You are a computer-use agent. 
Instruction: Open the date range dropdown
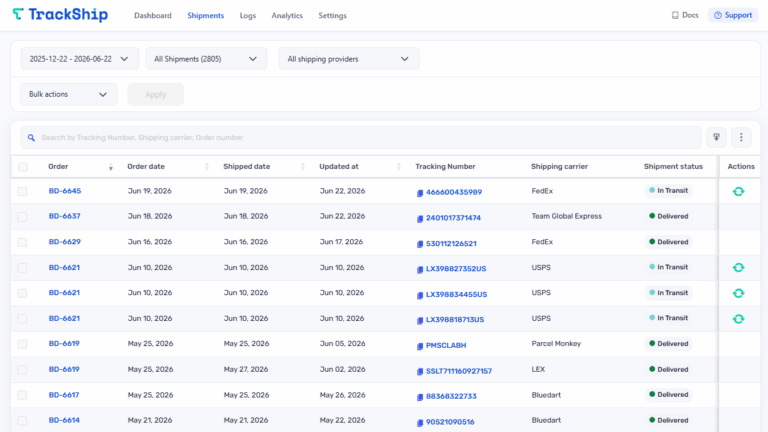pos(80,59)
